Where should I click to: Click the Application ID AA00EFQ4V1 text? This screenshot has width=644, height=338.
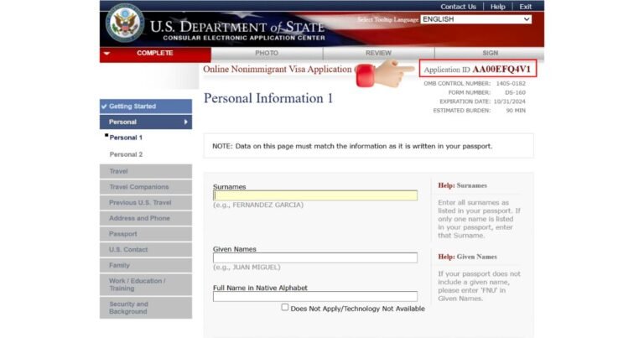pos(477,69)
